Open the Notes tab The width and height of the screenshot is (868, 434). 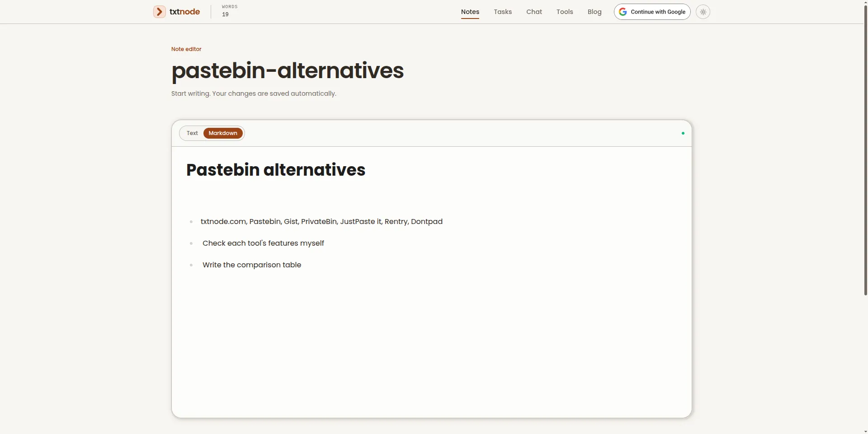pyautogui.click(x=470, y=12)
